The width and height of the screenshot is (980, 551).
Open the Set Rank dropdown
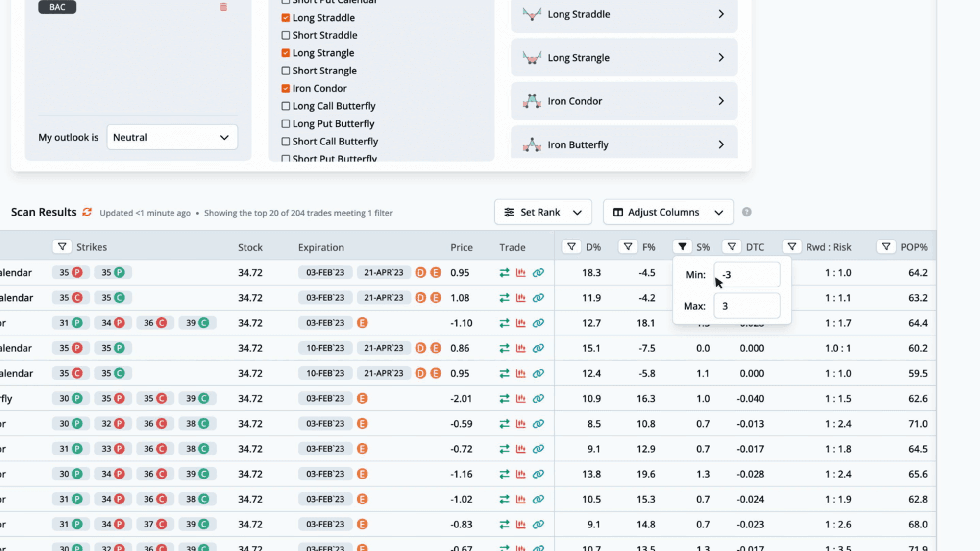(543, 212)
